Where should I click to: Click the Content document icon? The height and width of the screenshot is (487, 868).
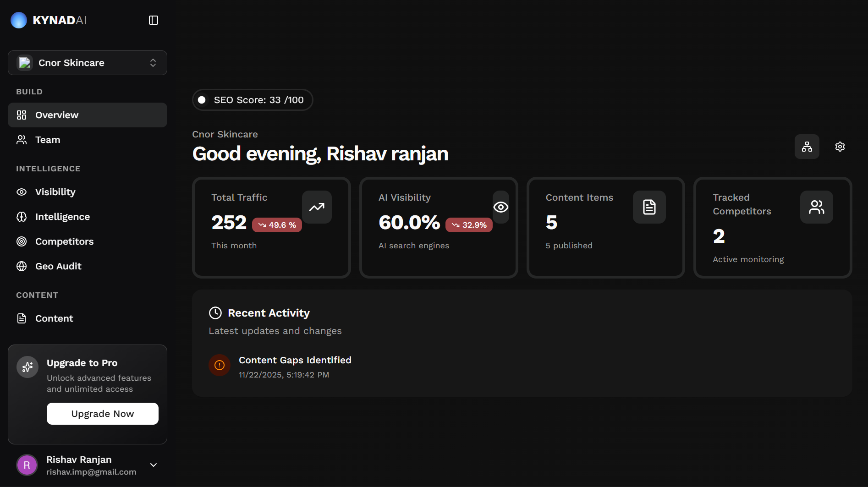22,318
